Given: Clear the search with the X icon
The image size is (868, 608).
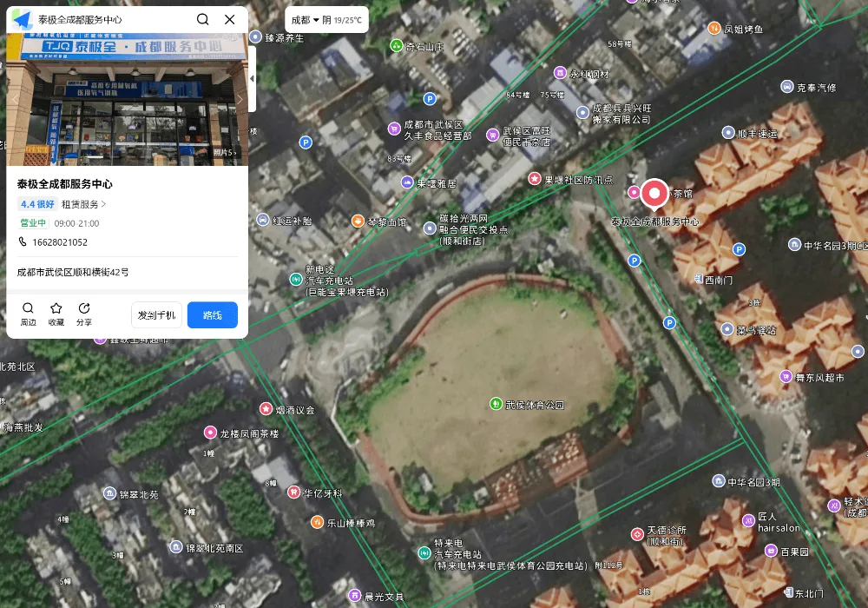Looking at the screenshot, I should point(230,19).
